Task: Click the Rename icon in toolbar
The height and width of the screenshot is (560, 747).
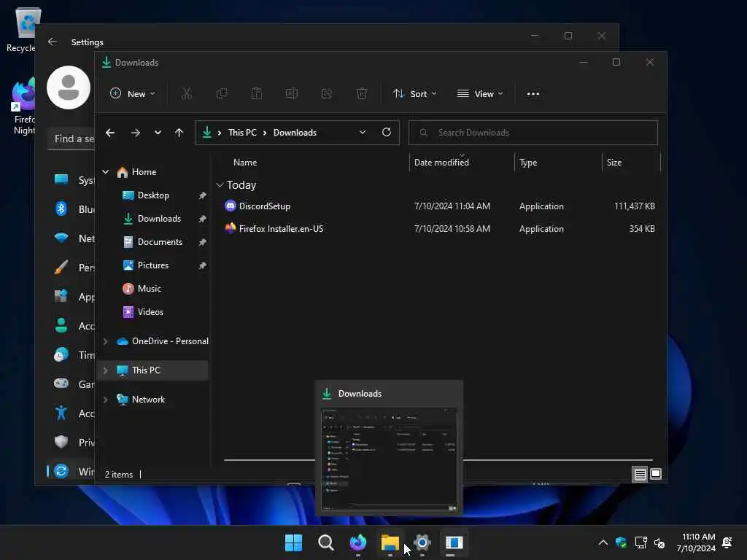Action: pyautogui.click(x=292, y=94)
